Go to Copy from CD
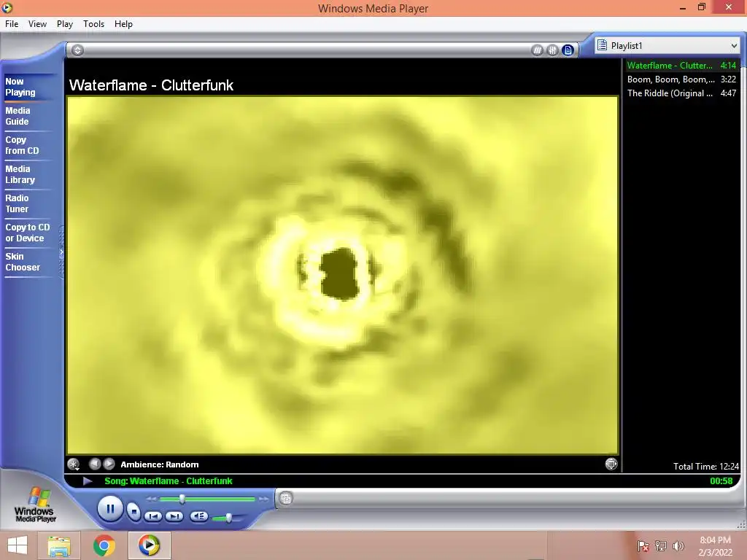This screenshot has width=747, height=560. (27, 145)
